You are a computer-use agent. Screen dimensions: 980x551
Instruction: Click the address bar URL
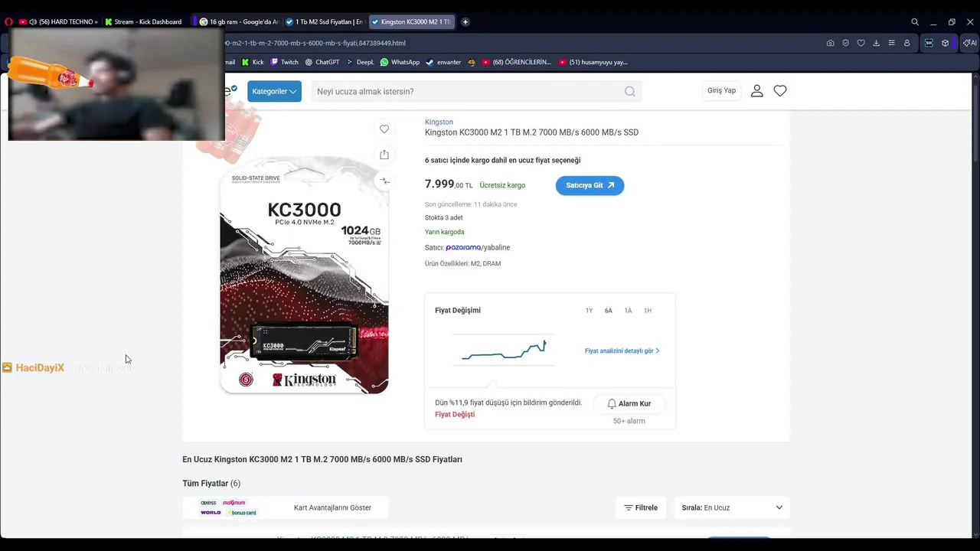pos(315,43)
